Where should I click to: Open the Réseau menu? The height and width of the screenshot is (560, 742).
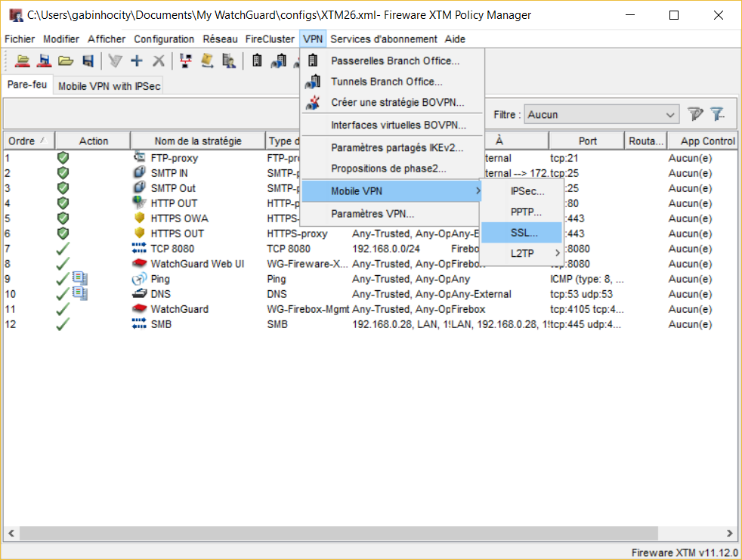[220, 39]
